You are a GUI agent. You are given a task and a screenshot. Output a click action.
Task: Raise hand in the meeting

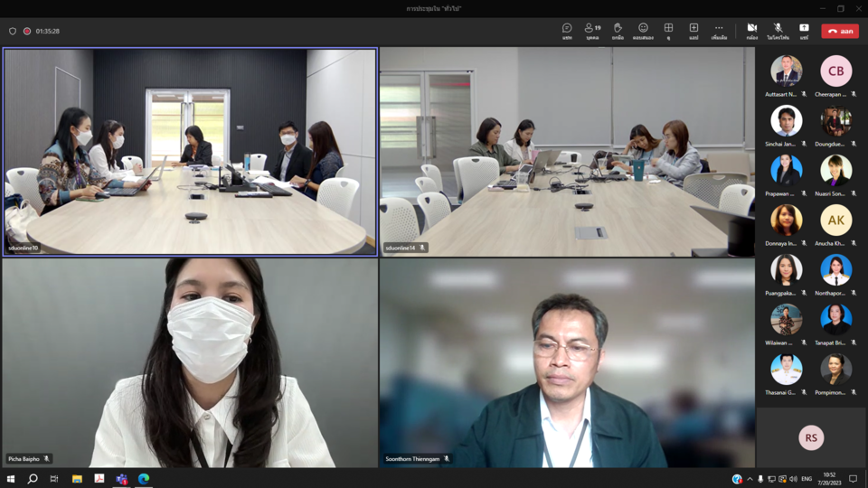tap(618, 31)
